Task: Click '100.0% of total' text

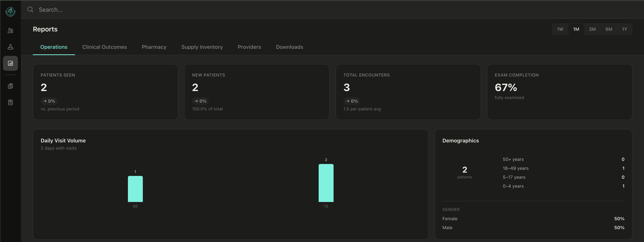Action: (207, 109)
